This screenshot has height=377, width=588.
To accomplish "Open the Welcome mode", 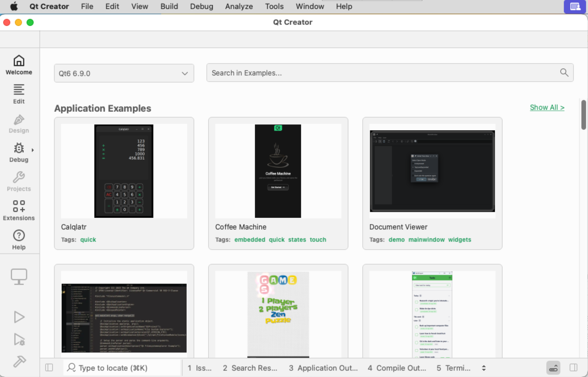I will (19, 65).
